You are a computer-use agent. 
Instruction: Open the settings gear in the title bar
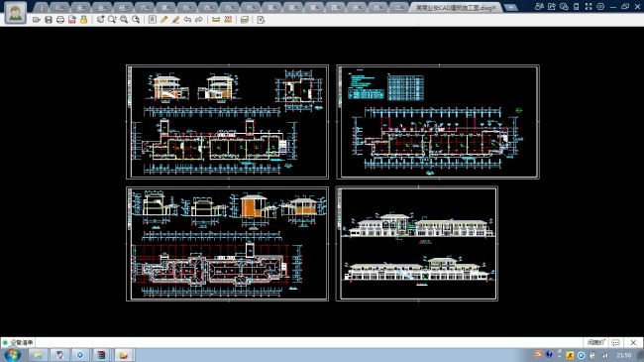(600, 7)
